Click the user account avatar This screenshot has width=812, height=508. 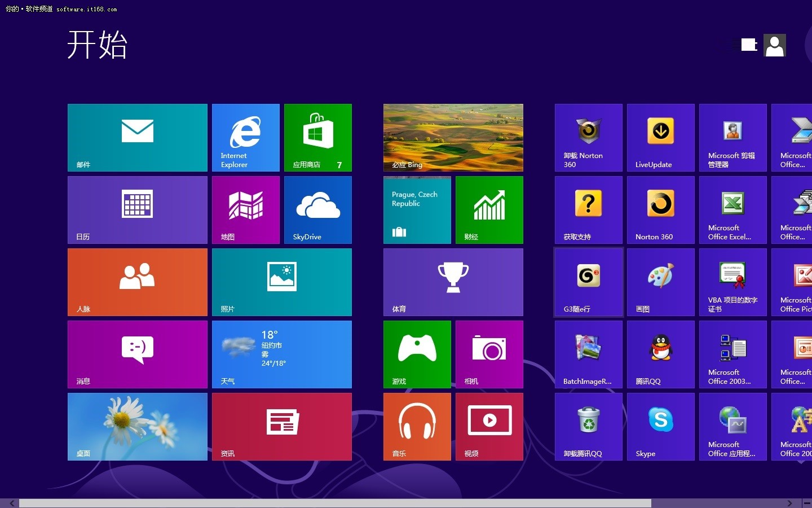[775, 45]
